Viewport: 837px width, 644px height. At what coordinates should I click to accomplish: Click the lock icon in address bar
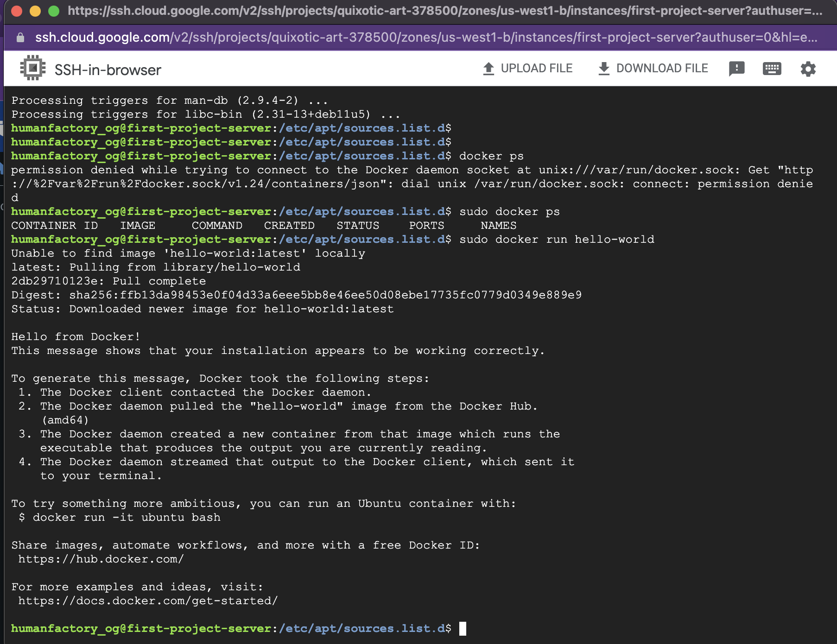point(20,38)
